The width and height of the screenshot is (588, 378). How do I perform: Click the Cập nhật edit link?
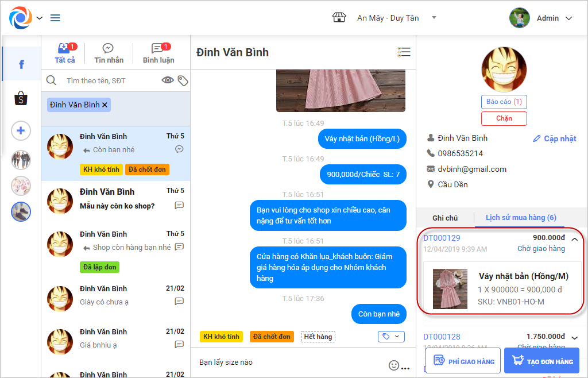(x=555, y=139)
